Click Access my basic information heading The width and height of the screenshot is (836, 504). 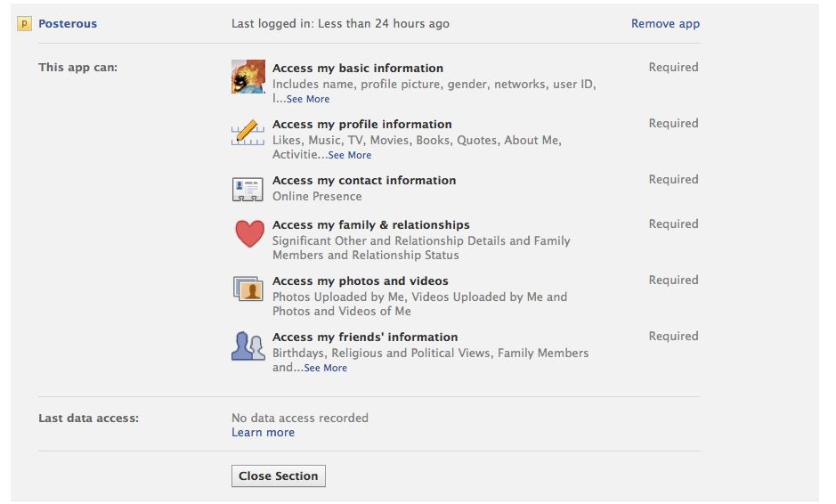click(357, 68)
